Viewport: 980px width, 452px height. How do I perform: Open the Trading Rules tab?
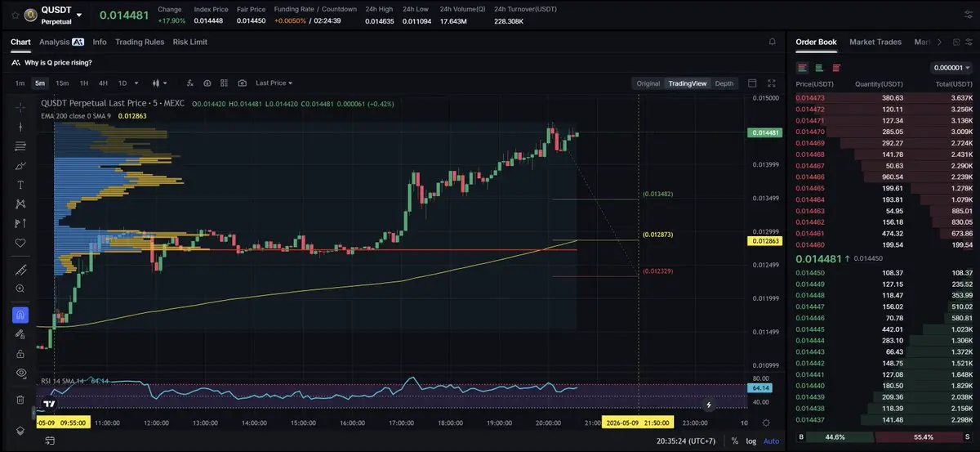point(140,42)
